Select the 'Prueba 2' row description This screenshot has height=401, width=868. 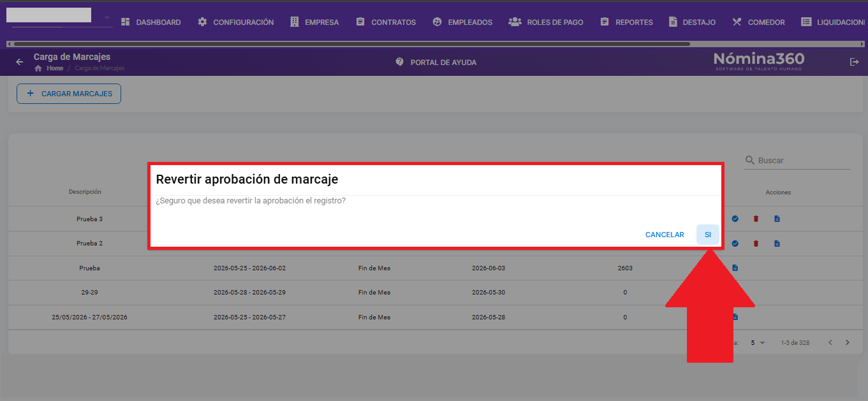pos(89,244)
